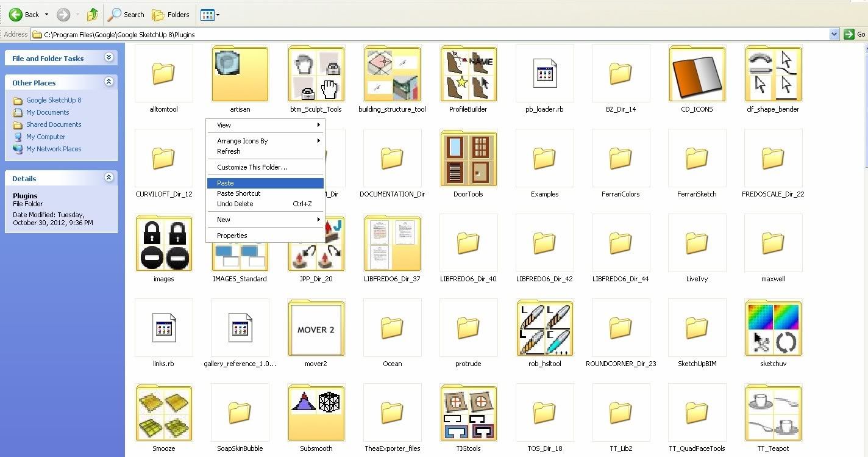Select the CD_ICONS folder

pos(697,79)
